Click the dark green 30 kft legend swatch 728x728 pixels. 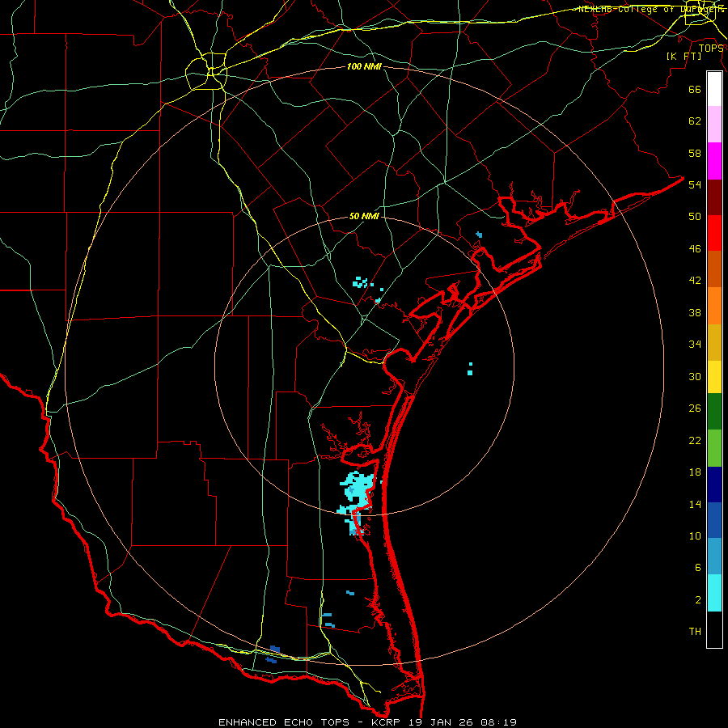[714, 412]
